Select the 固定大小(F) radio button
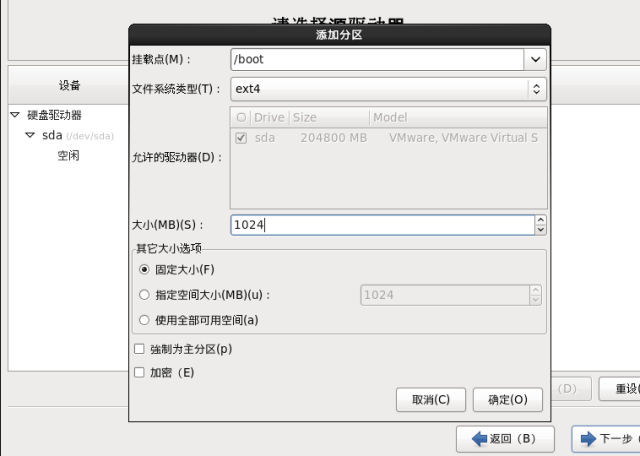 (144, 270)
